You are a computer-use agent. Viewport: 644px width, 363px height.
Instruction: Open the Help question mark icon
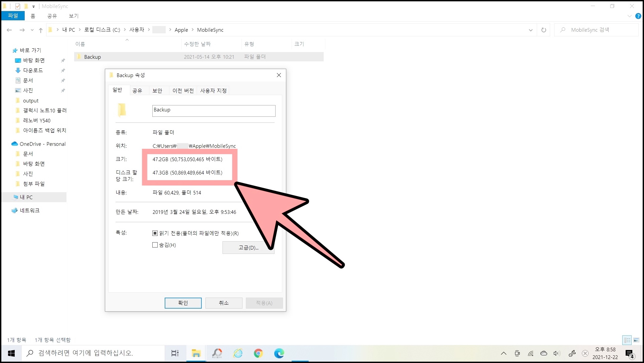[638, 16]
